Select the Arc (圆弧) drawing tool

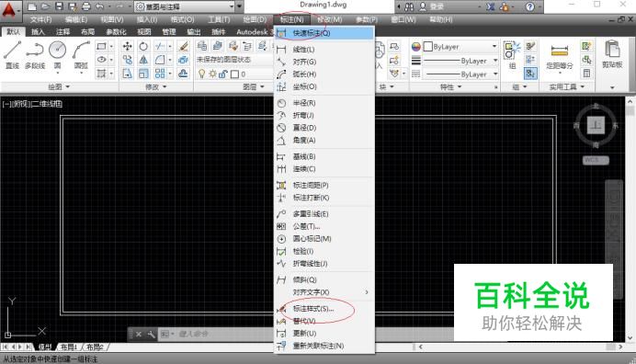81,54
